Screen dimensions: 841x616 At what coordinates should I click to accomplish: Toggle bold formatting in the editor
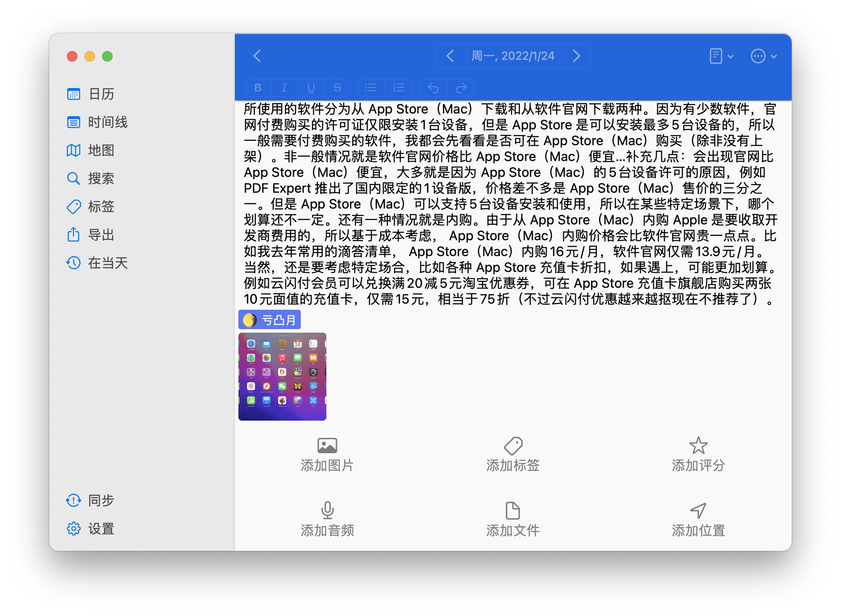pos(258,88)
